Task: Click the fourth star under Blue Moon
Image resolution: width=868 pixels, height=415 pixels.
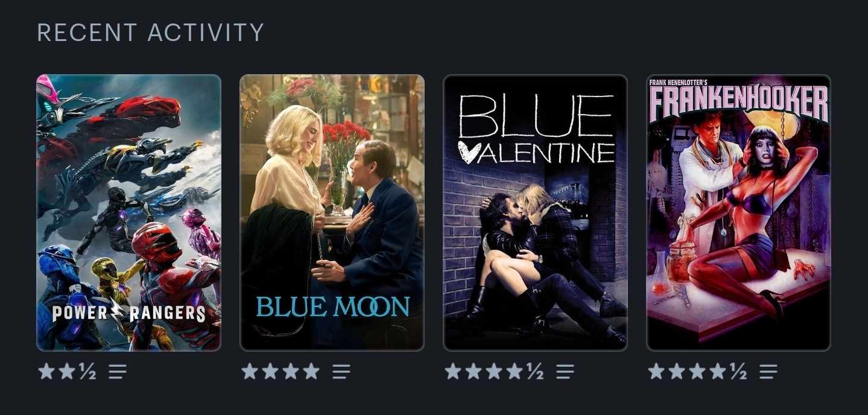Action: pyautogui.click(x=311, y=371)
